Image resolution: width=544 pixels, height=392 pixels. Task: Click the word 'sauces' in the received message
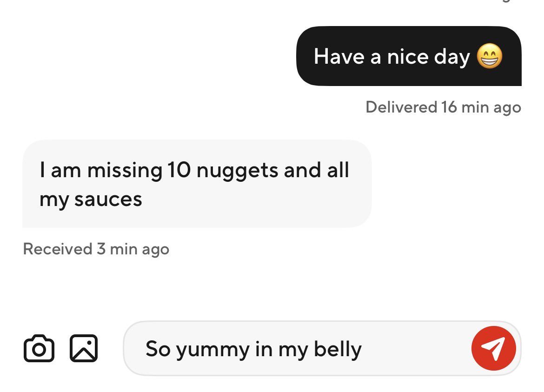[108, 200]
